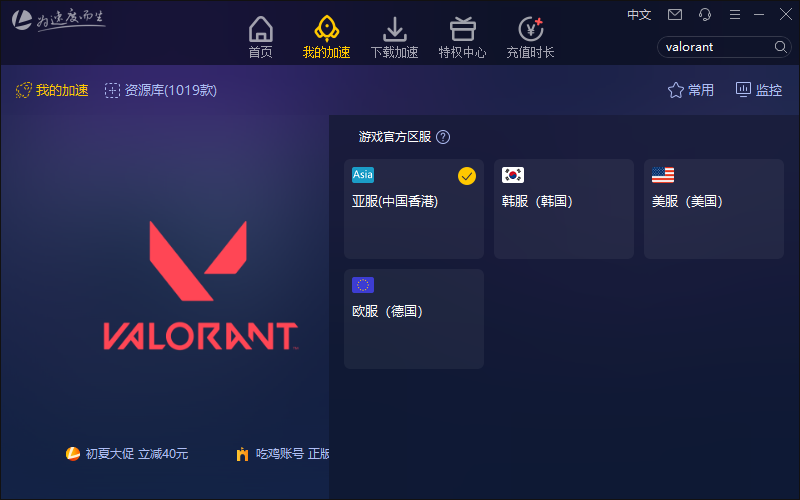The width and height of the screenshot is (800, 500).
Task: Click the Valorant game logo
Action: click(x=200, y=286)
